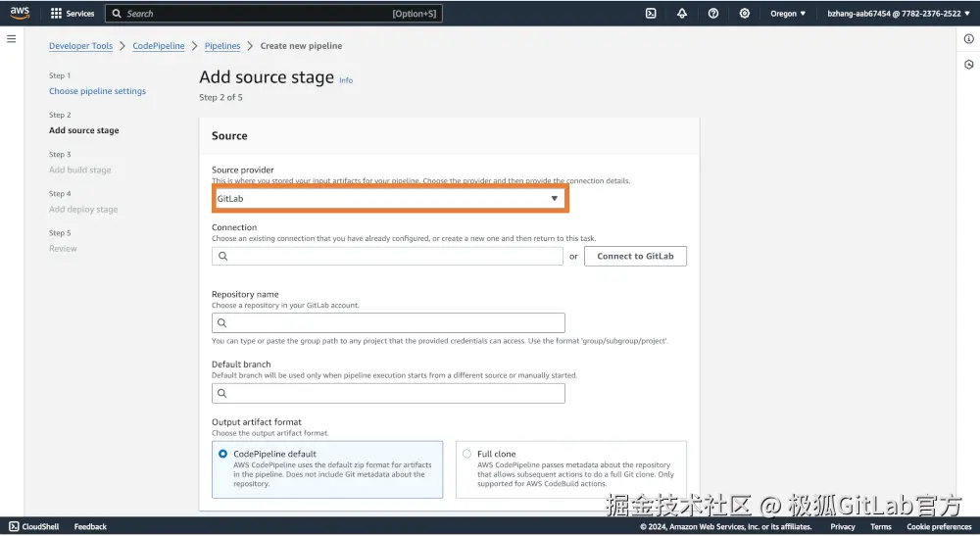Screen dimensions: 980x536
Task: Open the help question mark menu
Action: (x=713, y=13)
